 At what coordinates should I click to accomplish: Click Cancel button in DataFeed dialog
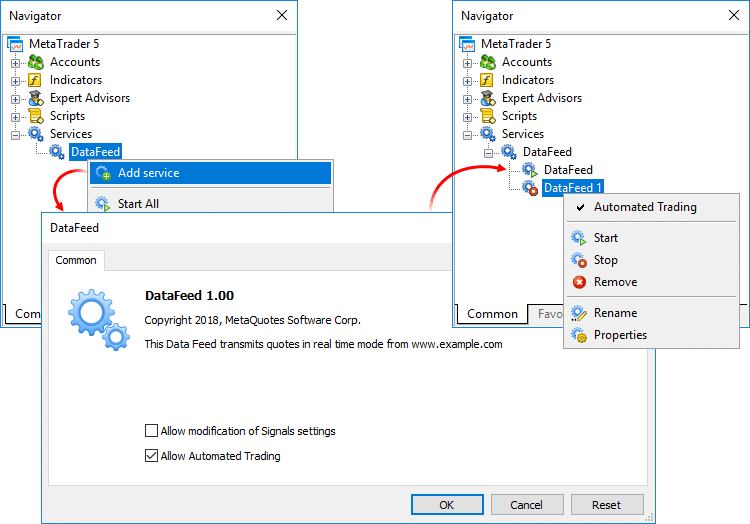point(527,505)
